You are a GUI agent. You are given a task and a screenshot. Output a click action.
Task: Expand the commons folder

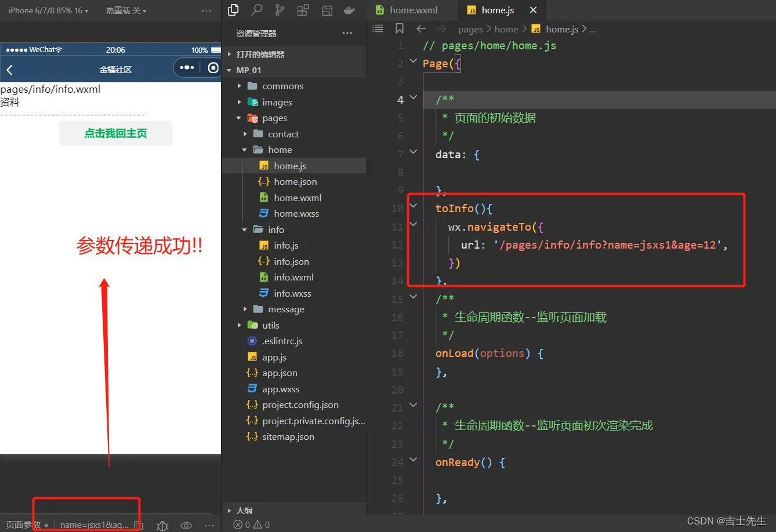[294, 86]
